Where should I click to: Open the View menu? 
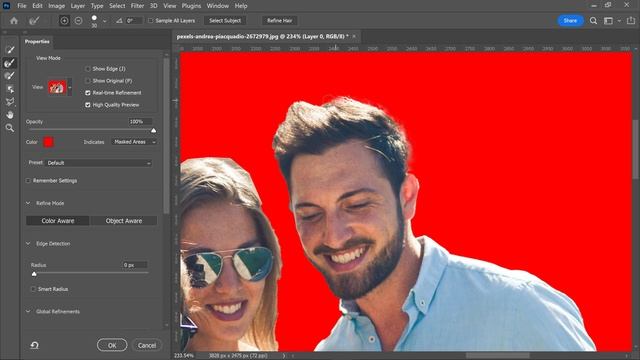[x=169, y=6]
